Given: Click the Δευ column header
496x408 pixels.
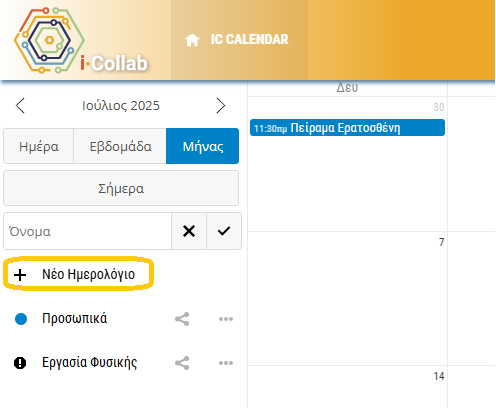Looking at the screenshot, I should (x=347, y=87).
